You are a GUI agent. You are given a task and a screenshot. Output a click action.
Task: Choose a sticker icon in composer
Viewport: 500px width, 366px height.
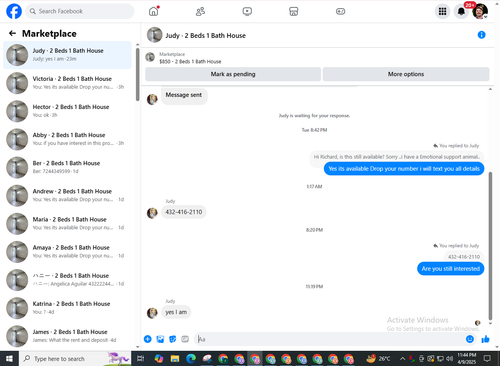pos(173,339)
